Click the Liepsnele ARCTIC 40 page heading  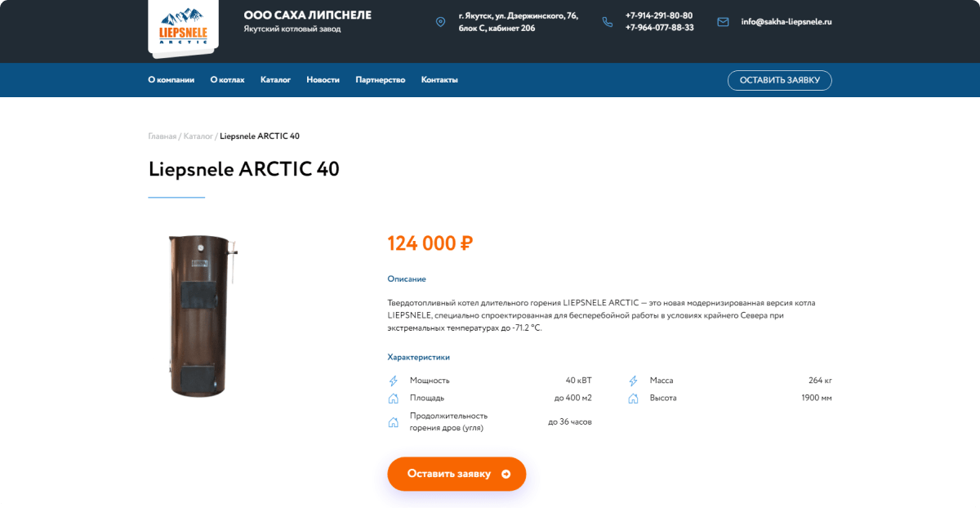coord(243,169)
